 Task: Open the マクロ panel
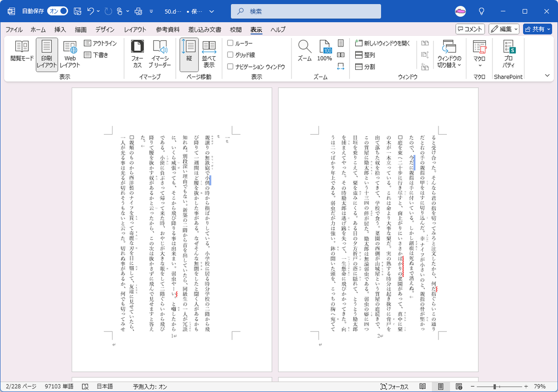(479, 51)
